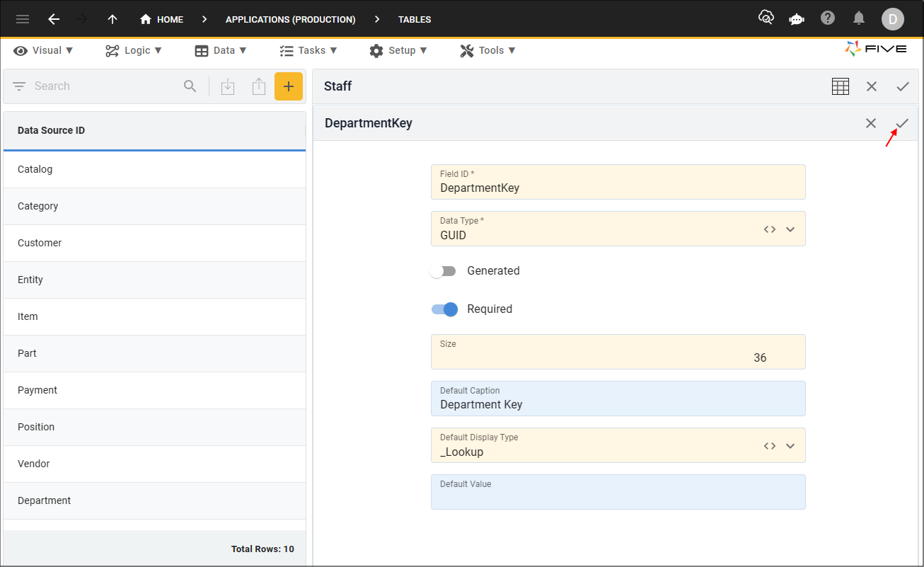Go back with the left arrow

54,19
